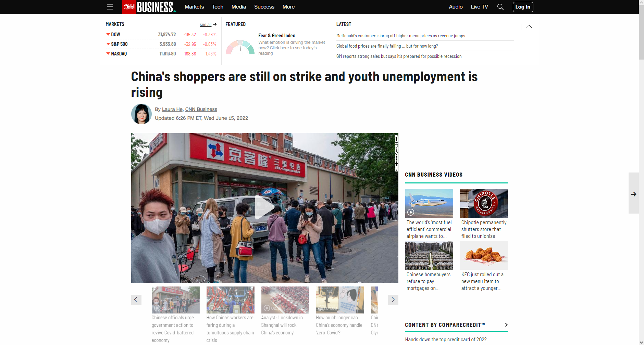Screen dimensions: 644x345
Task: Play the main article video
Action: tap(264, 207)
